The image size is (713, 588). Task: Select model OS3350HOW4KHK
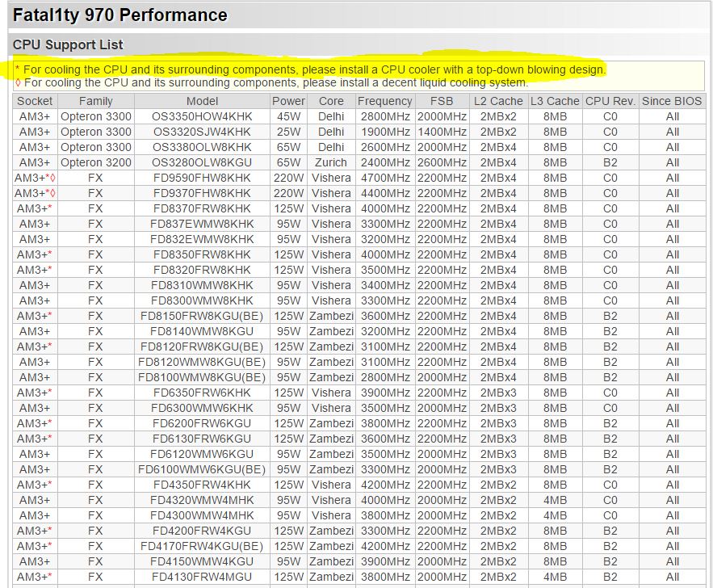pos(202,116)
